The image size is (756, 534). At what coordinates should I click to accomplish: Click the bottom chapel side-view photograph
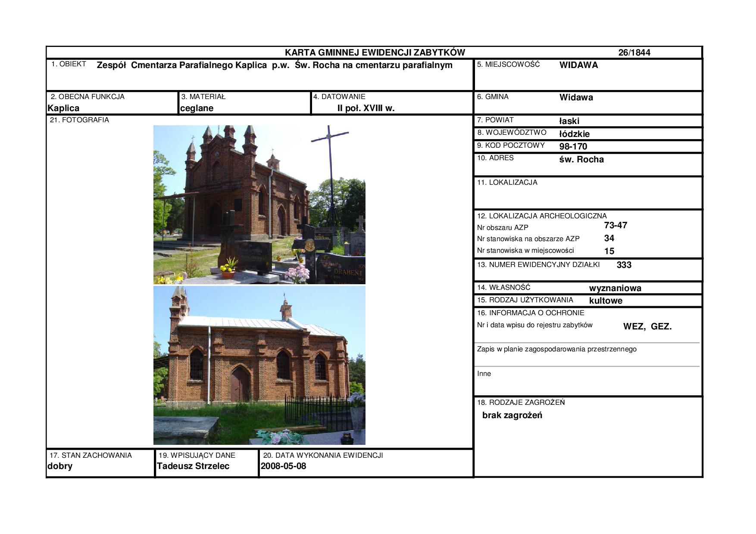(x=259, y=365)
